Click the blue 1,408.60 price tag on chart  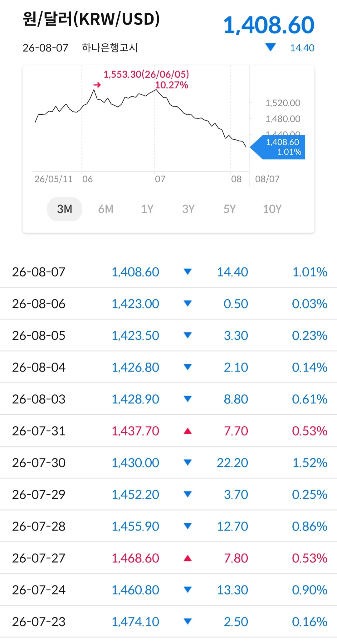[x=278, y=147]
